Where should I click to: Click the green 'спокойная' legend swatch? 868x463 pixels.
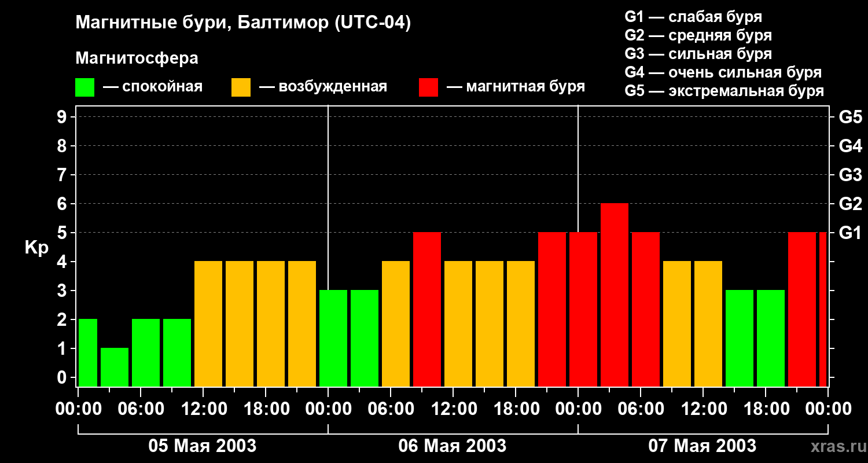coord(84,87)
